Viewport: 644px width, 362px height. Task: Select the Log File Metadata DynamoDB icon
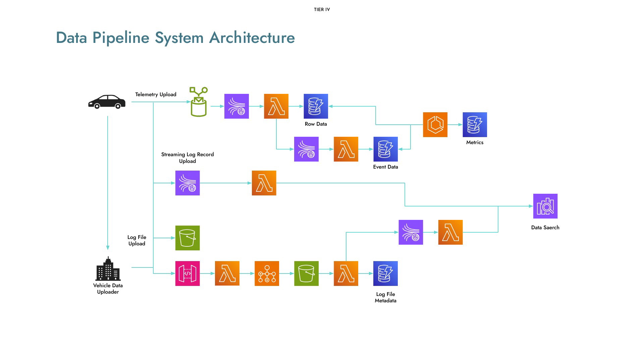pyautogui.click(x=385, y=274)
